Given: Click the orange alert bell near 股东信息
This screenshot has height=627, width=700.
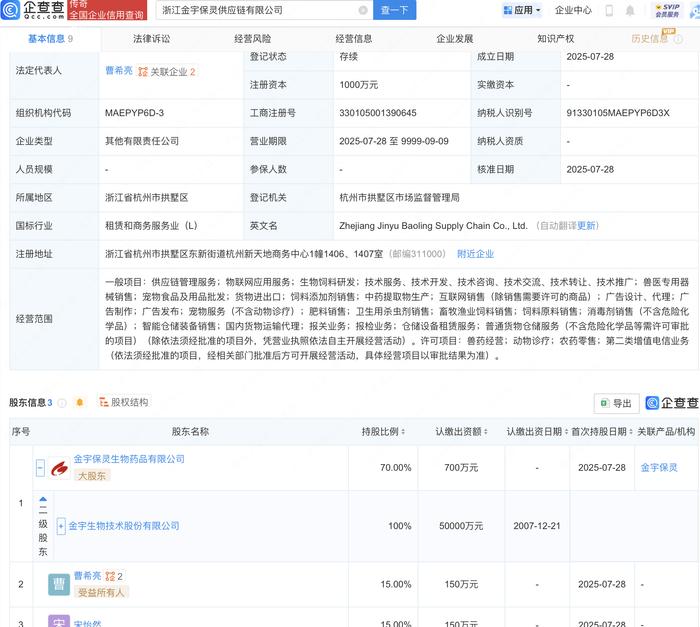Looking at the screenshot, I should coord(80,402).
